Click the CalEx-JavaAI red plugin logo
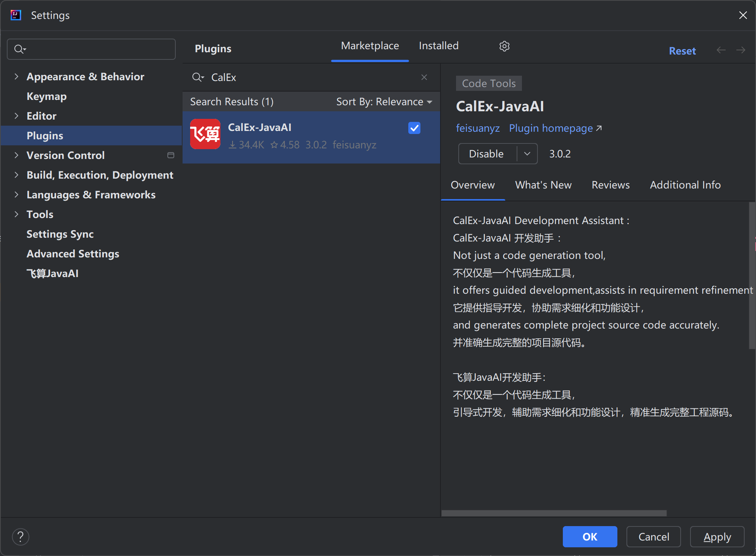Screen dimensions: 756x556 [x=205, y=134]
